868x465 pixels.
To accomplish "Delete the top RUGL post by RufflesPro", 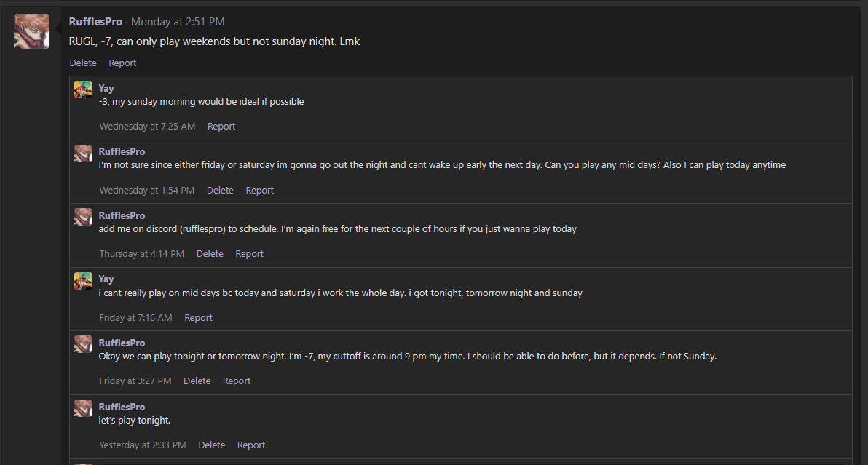I will pos(83,63).
